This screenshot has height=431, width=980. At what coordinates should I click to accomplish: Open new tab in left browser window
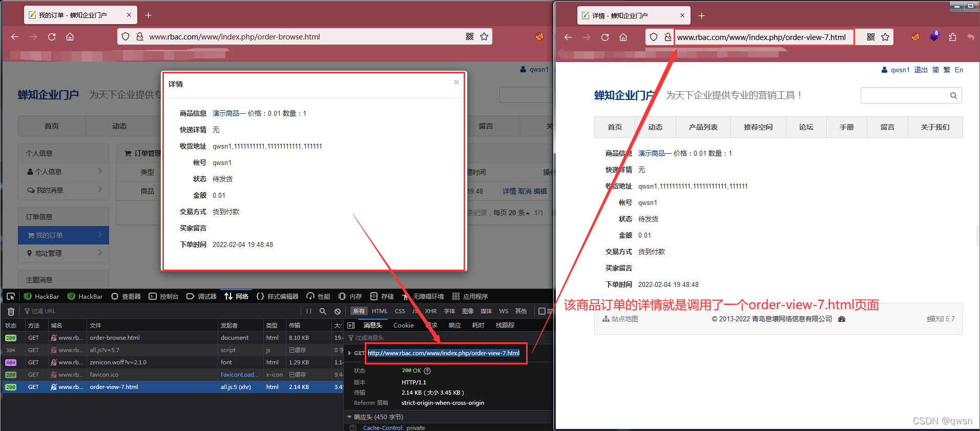[149, 15]
